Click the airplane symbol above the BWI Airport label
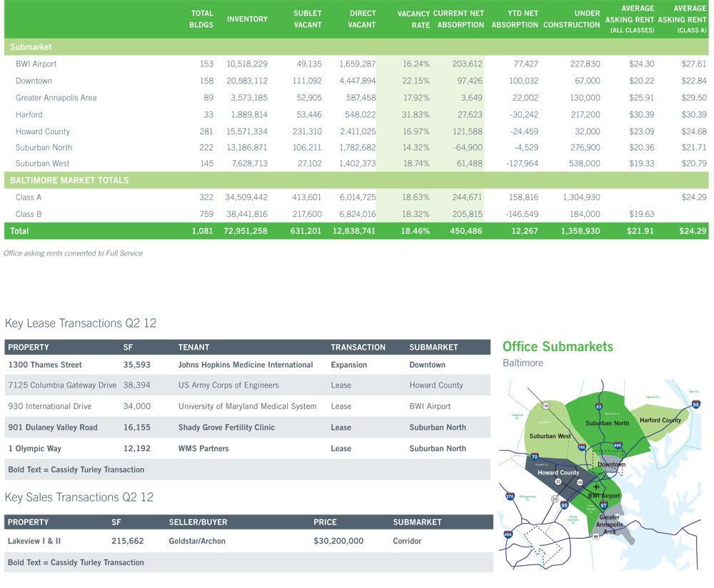714x588 pixels. click(x=596, y=487)
